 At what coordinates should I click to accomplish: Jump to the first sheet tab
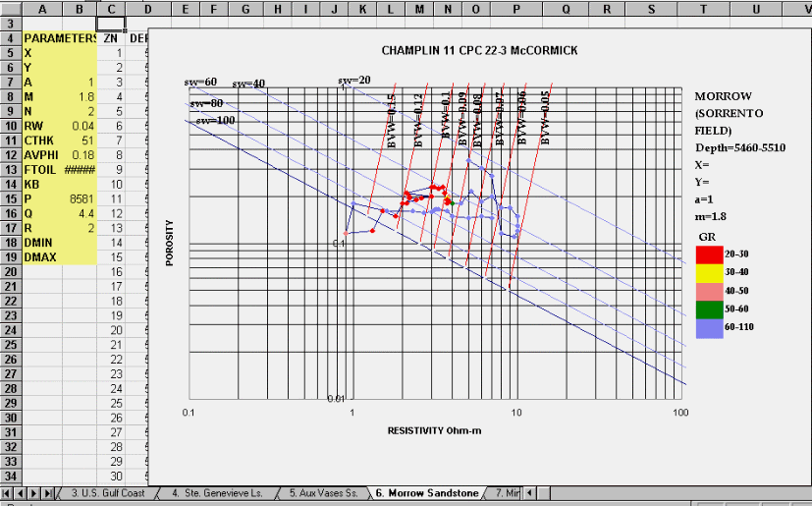[x=8, y=492]
